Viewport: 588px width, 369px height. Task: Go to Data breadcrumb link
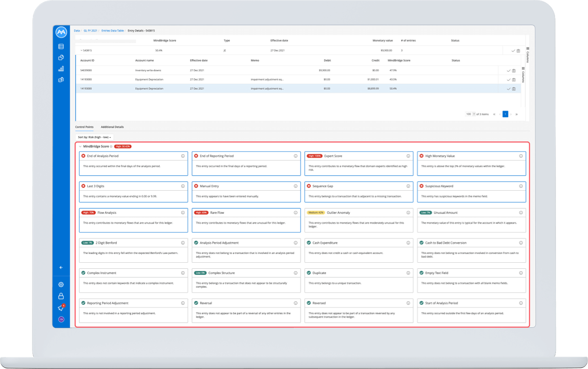point(77,31)
